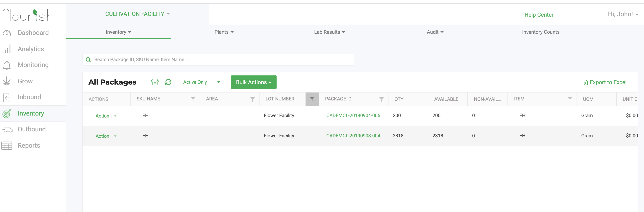644x212 pixels.
Task: Click the Excel file icon
Action: pos(585,83)
